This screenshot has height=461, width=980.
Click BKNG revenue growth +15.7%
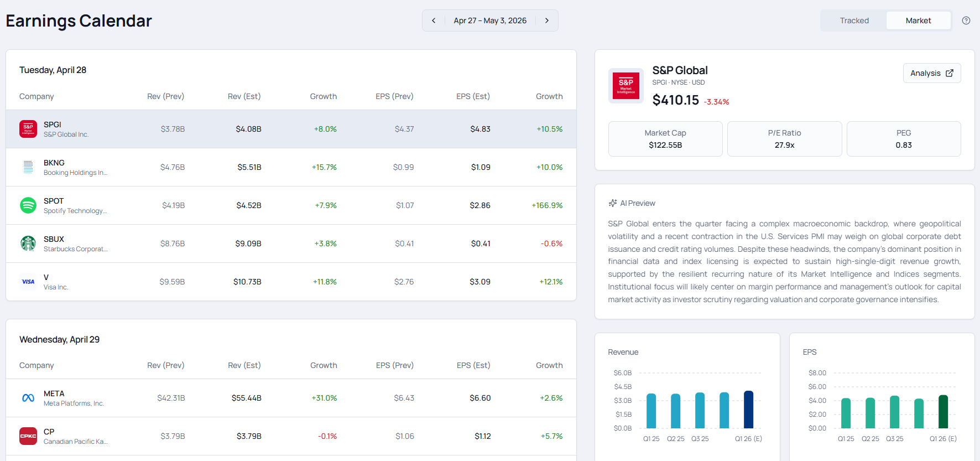click(324, 167)
